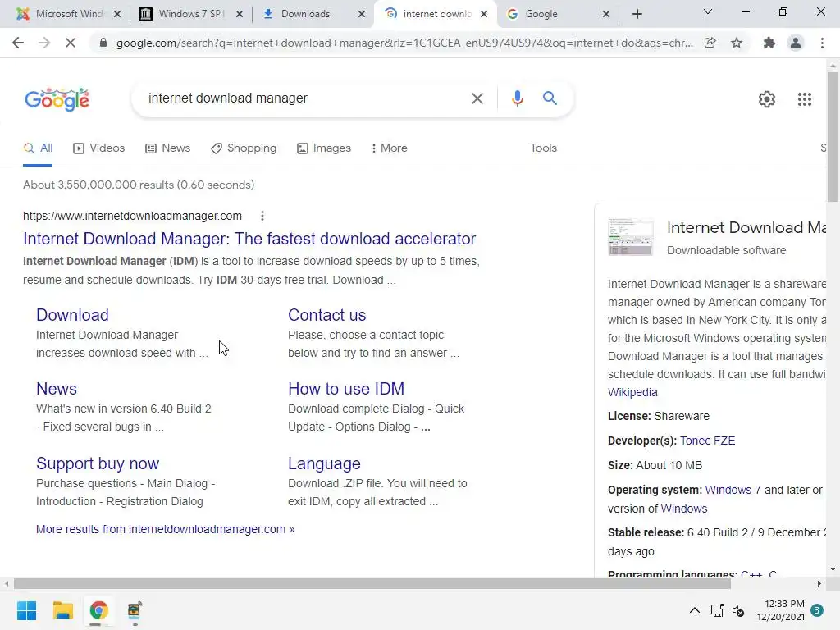Select the Videos results filter
This screenshot has height=630, width=840.
pyautogui.click(x=98, y=148)
